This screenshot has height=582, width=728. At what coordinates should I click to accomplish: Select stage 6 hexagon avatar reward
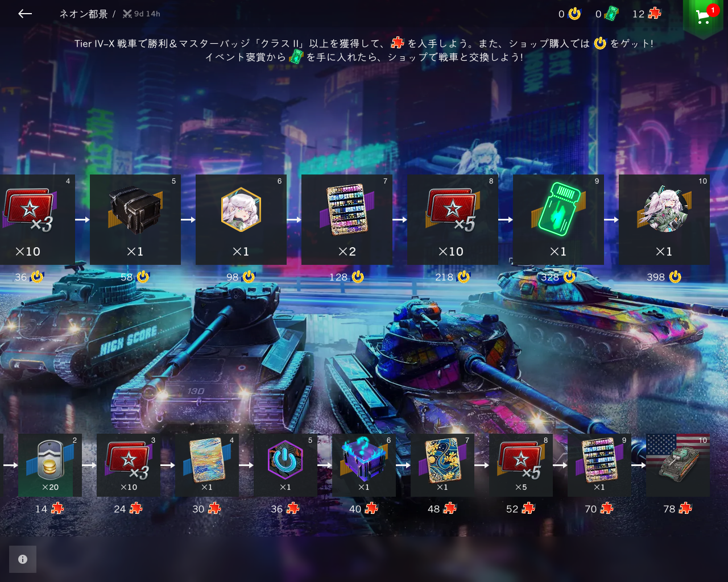241,219
